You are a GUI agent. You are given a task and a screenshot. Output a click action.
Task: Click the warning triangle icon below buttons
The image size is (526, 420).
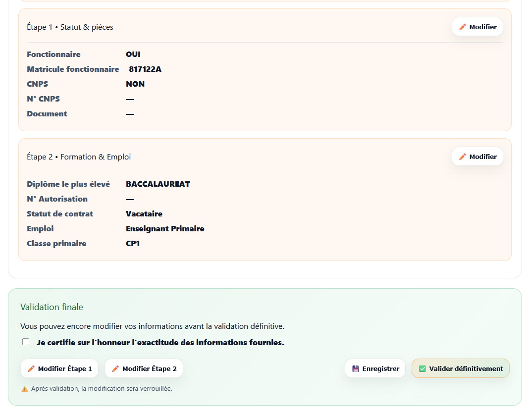(25, 389)
